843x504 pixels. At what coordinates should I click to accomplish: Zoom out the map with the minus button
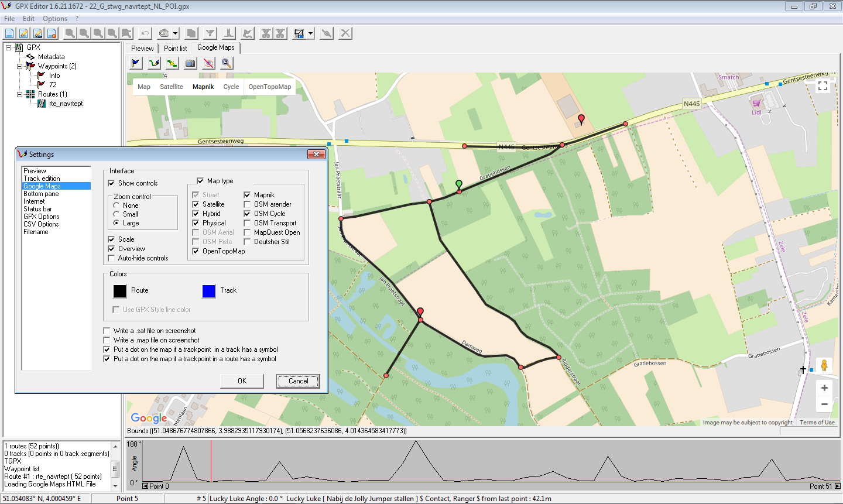(824, 404)
